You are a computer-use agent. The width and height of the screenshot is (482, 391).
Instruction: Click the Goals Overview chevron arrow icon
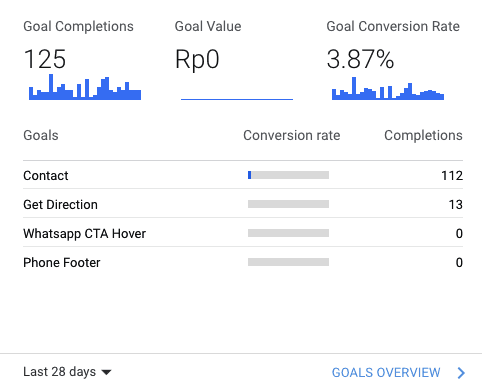pos(461,373)
